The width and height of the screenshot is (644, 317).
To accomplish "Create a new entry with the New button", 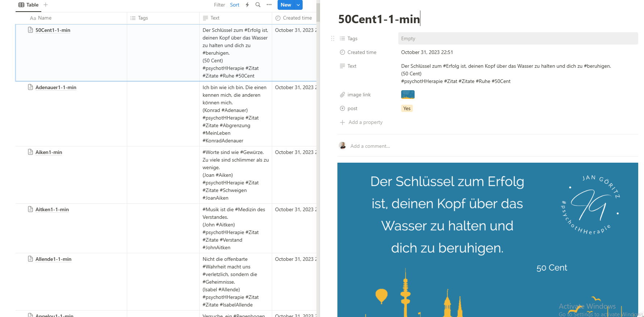I will point(286,5).
